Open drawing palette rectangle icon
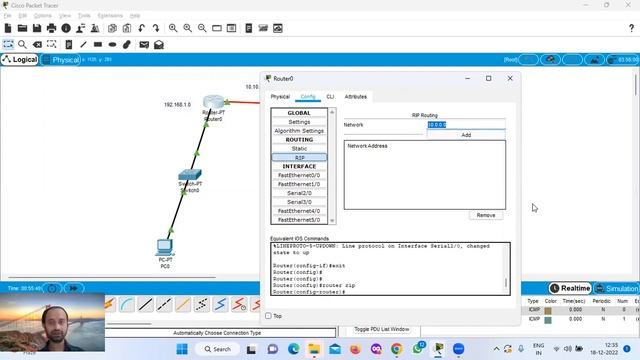The width and height of the screenshot is (640, 360). click(217, 28)
